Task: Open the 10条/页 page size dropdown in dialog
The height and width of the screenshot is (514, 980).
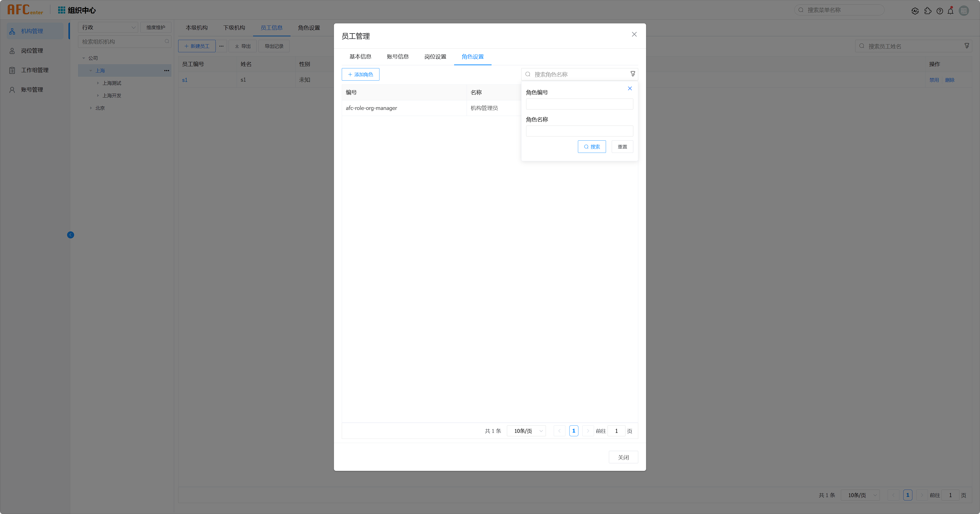Action: (x=526, y=431)
